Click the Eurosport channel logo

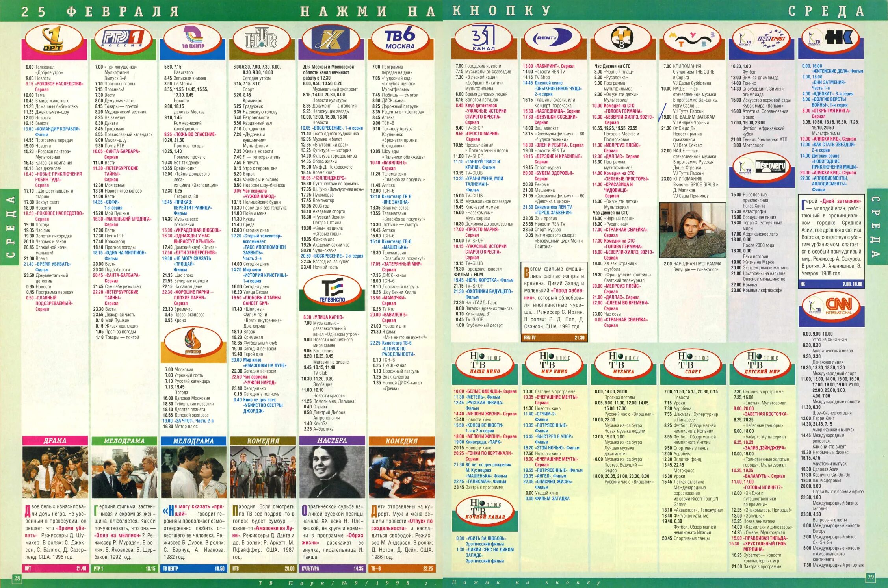762,39
